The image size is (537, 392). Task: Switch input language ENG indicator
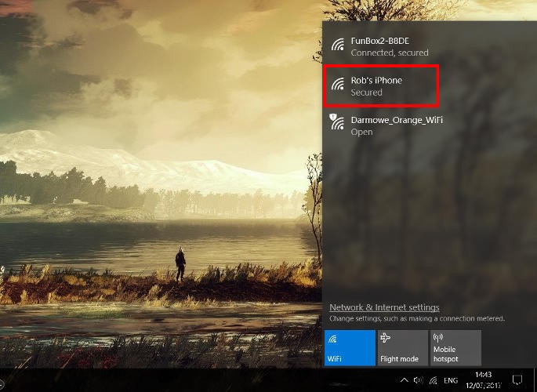click(x=451, y=380)
